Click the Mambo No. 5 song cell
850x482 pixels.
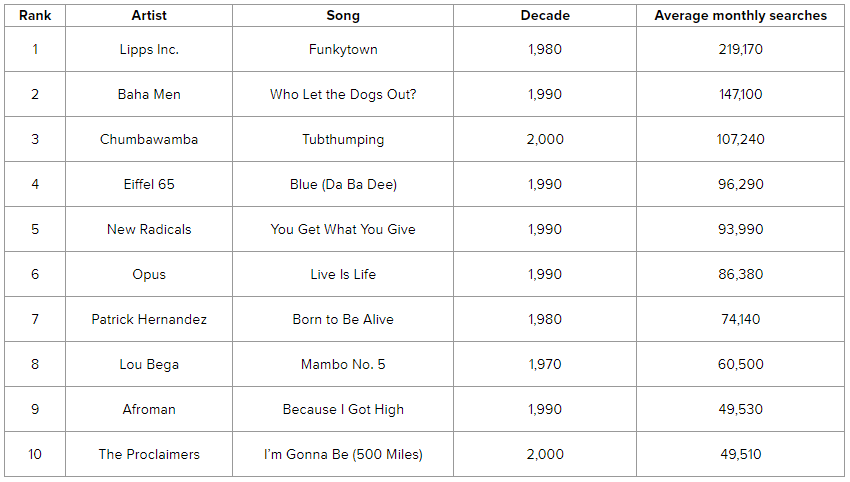coord(343,364)
